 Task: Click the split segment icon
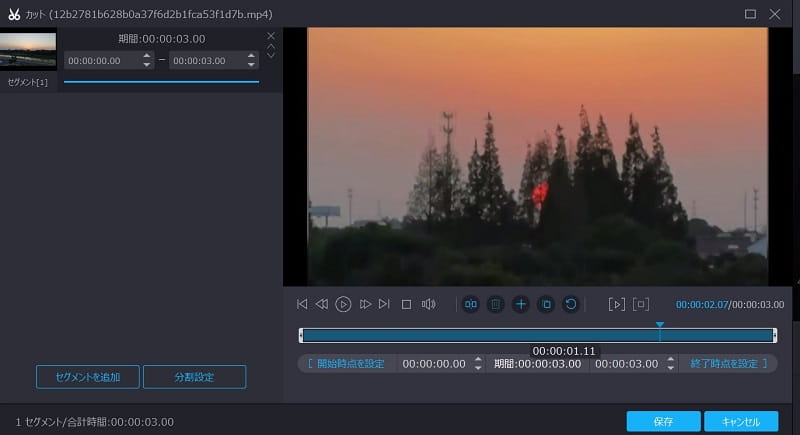coord(471,304)
